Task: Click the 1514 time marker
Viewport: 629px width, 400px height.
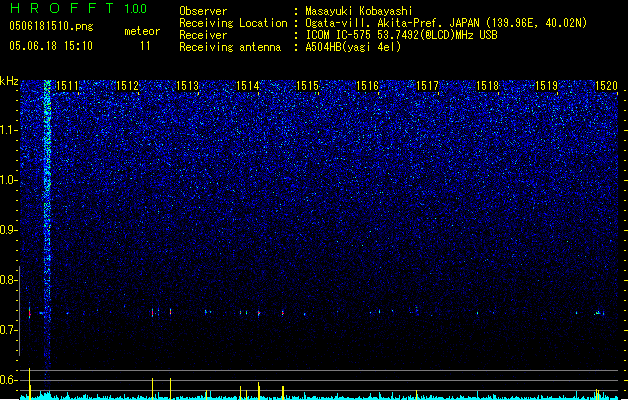Action: click(x=248, y=86)
